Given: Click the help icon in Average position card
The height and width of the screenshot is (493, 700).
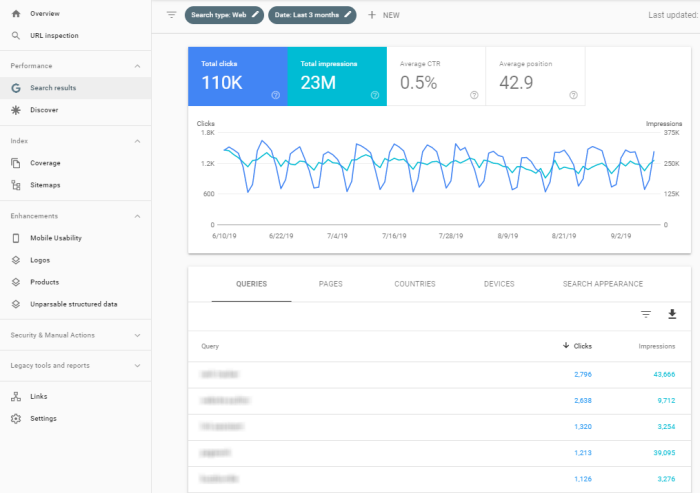Looking at the screenshot, I should point(573,95).
